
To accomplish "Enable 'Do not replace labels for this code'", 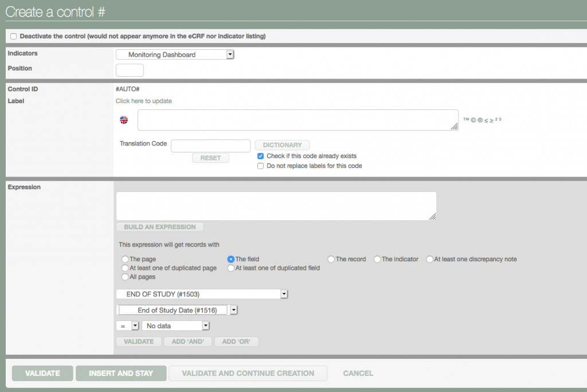I will tap(261, 166).
